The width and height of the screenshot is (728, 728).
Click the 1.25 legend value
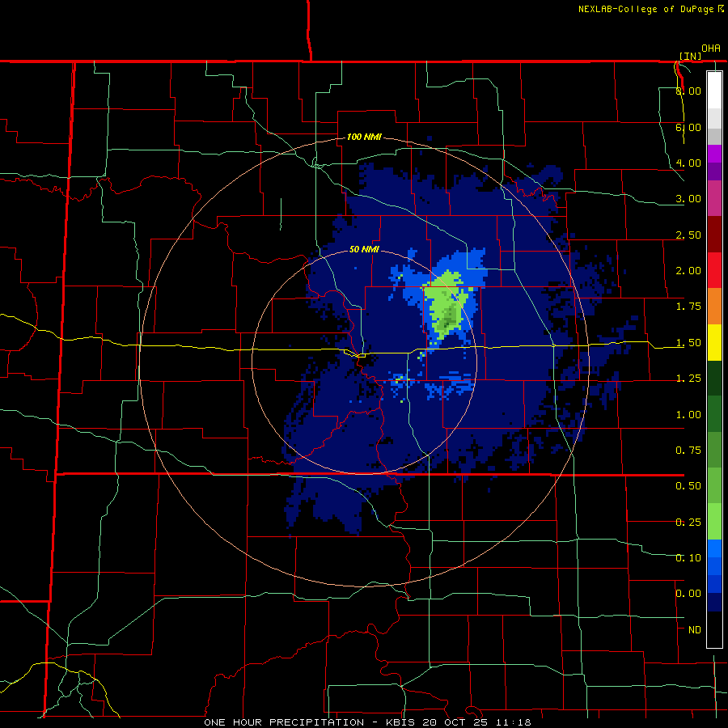pos(688,379)
